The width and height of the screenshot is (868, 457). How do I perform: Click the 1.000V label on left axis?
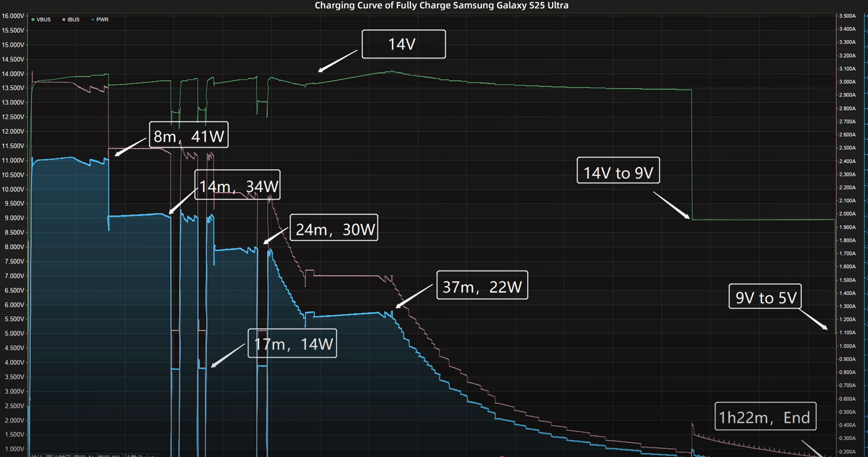coord(14,449)
